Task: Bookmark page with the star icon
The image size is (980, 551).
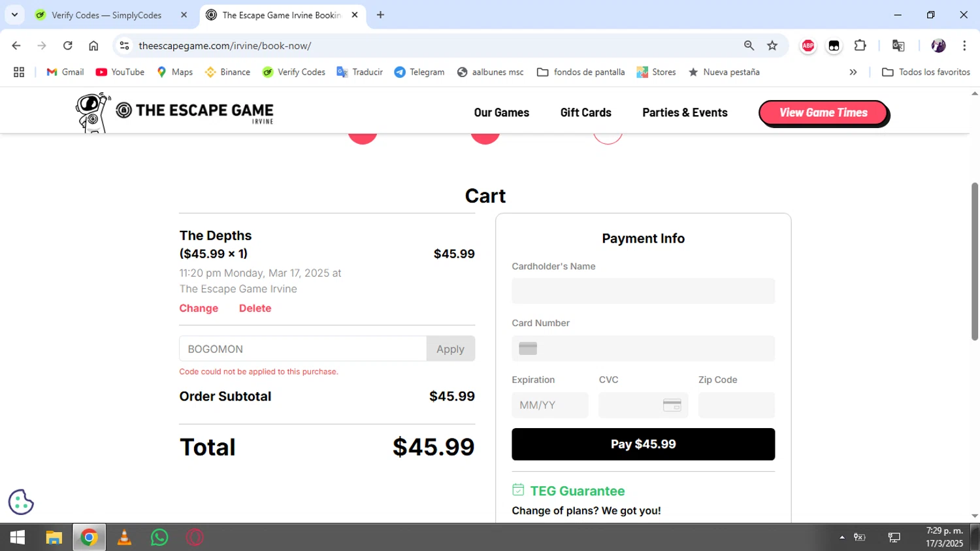Action: pyautogui.click(x=772, y=46)
